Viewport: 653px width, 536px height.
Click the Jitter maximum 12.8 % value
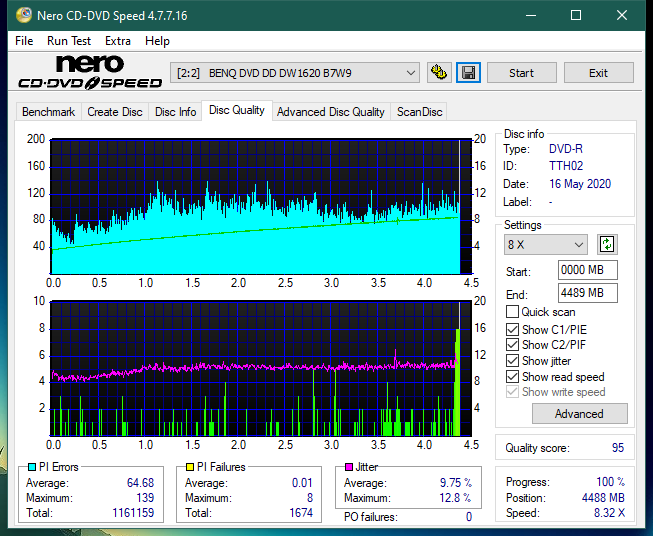pyautogui.click(x=455, y=498)
